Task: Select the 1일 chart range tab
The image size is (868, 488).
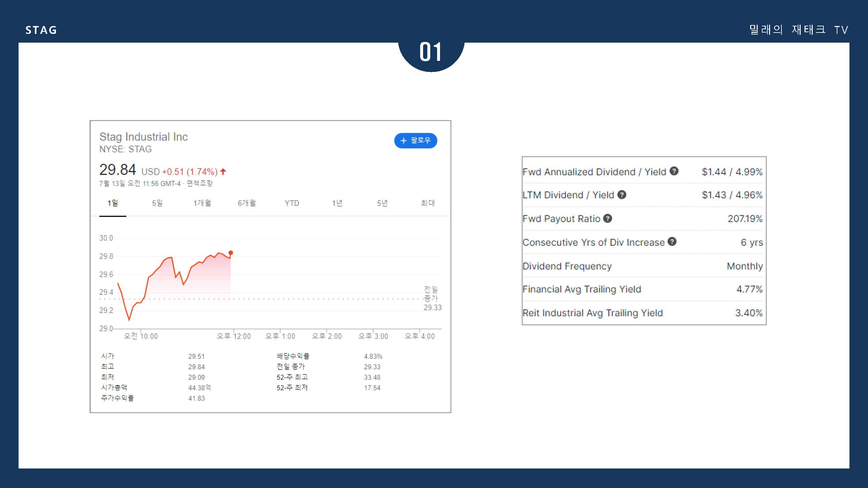Action: [113, 203]
